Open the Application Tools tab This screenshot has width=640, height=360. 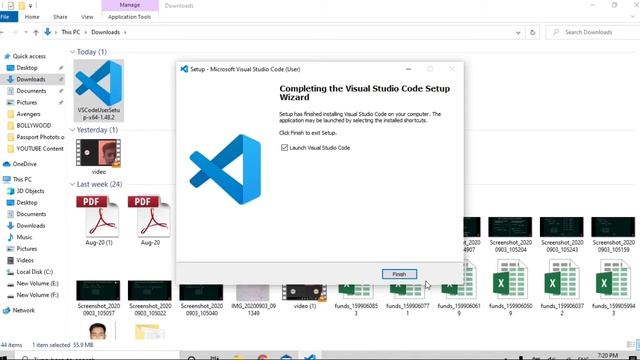[129, 17]
